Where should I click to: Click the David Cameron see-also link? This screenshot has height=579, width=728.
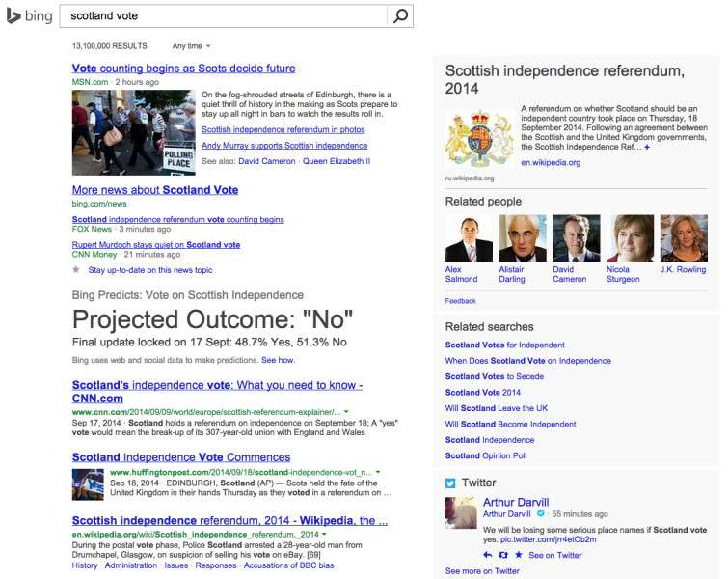point(266,161)
